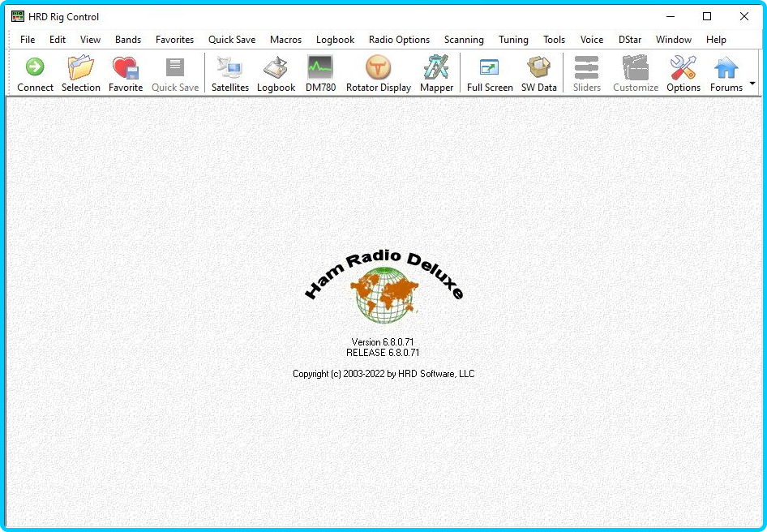Open the Help menu
Image resolution: width=767 pixels, height=532 pixels.
[716, 40]
